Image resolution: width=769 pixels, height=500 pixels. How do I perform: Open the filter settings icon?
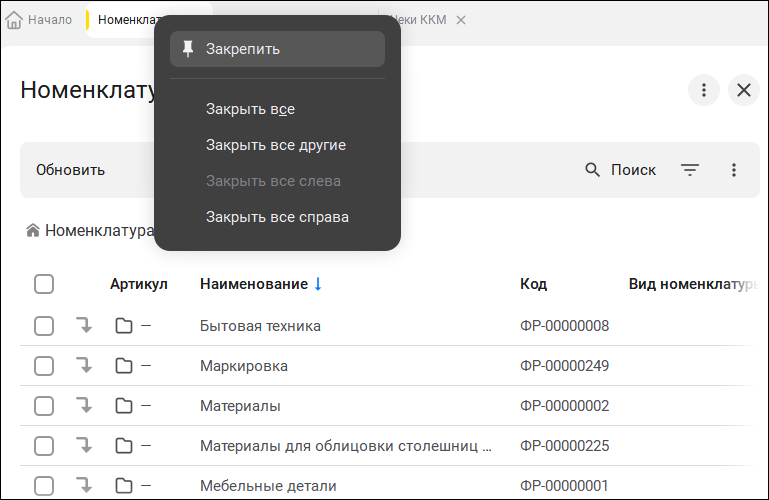point(690,170)
